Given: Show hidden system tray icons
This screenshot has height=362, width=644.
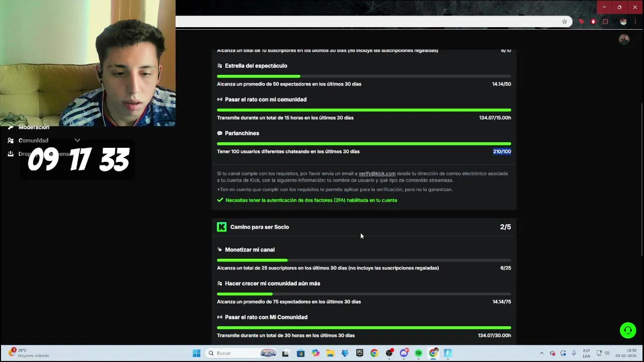Looking at the screenshot, I should (x=542, y=353).
